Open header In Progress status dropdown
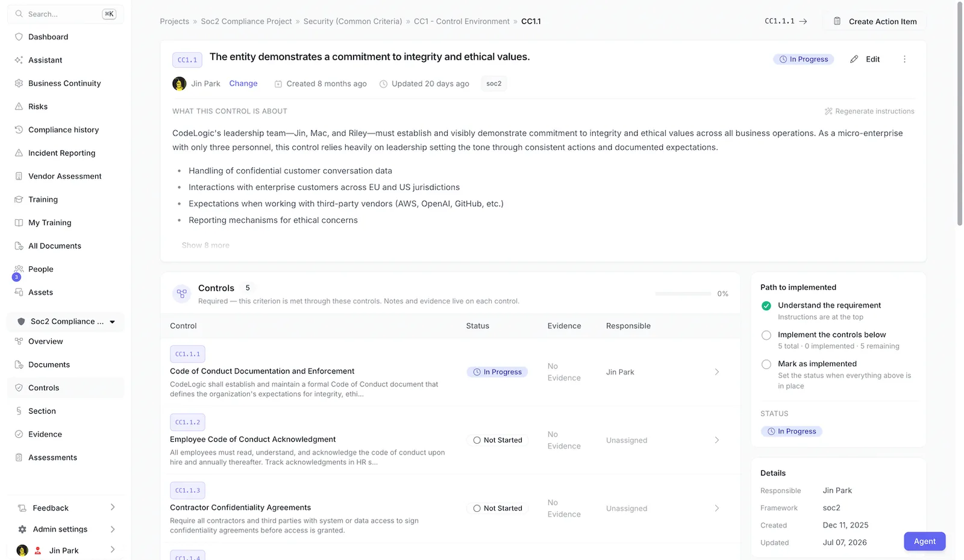Screen dimensions: 964x560 (804, 59)
